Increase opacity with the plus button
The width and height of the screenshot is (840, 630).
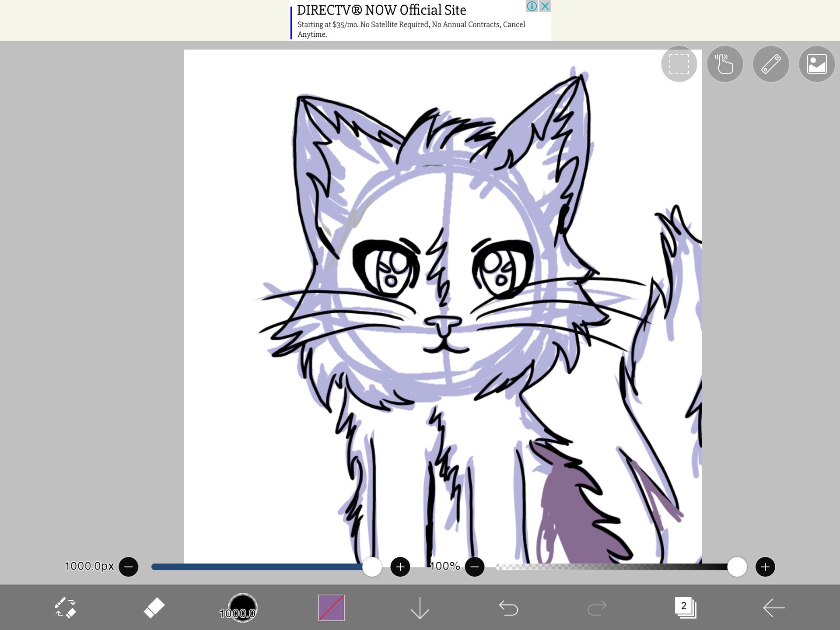pos(765,567)
